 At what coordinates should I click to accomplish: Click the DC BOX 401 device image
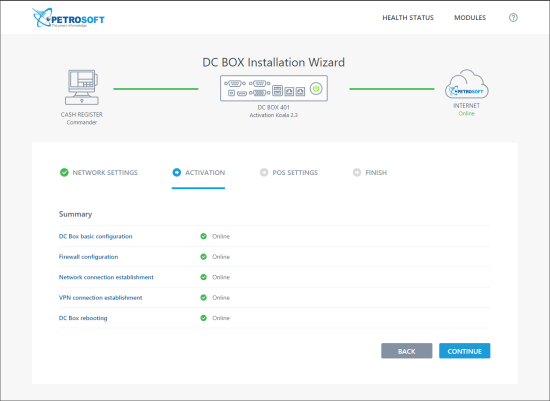click(x=274, y=88)
